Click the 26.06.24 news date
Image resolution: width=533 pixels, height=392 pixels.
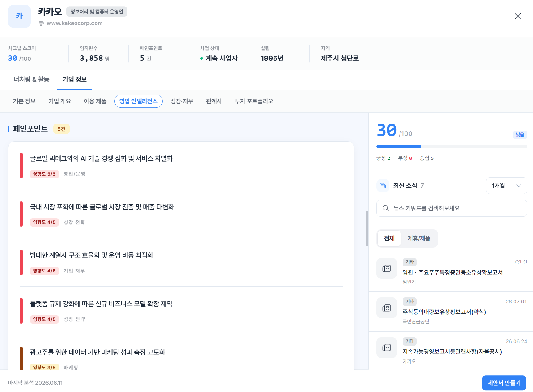tap(516, 342)
